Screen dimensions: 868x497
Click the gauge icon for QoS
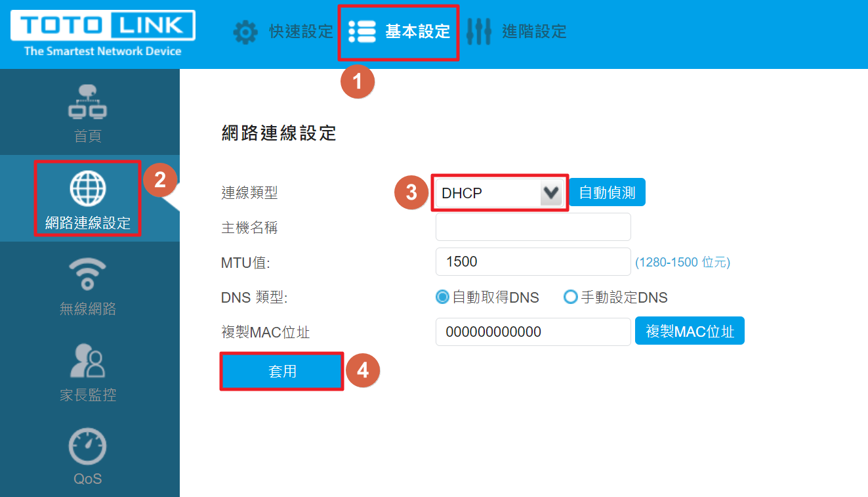coord(88,446)
